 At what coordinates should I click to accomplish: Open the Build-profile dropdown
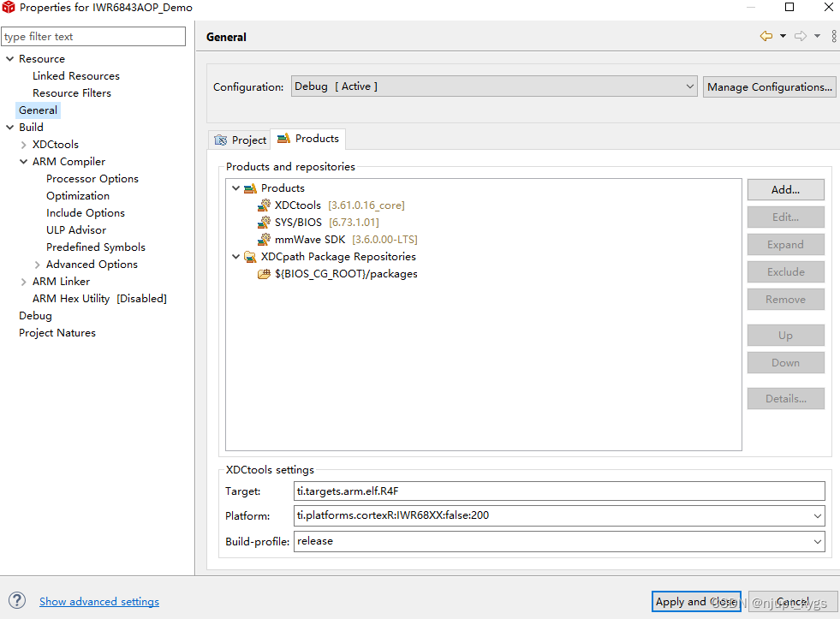point(818,541)
